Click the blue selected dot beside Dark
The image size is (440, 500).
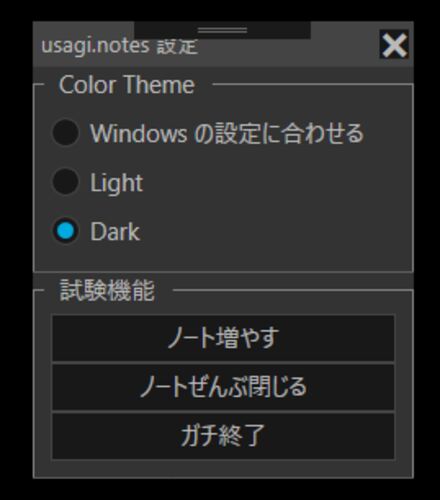click(x=65, y=231)
